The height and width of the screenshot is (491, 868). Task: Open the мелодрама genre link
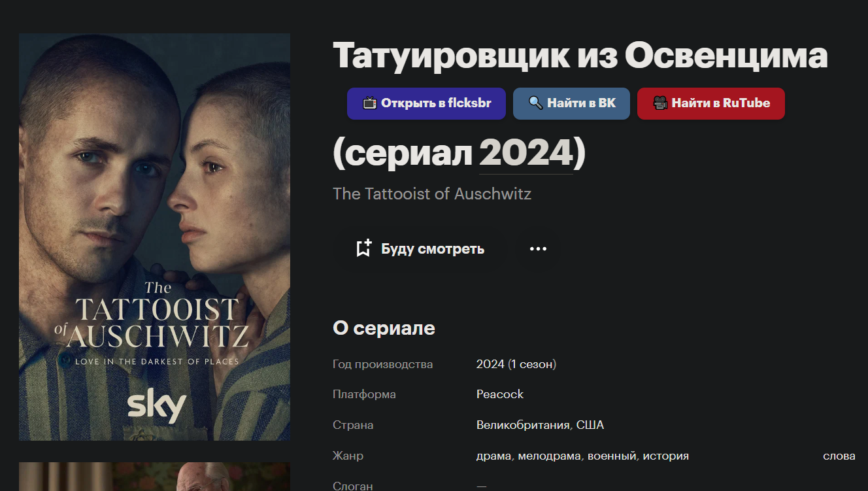coord(549,456)
